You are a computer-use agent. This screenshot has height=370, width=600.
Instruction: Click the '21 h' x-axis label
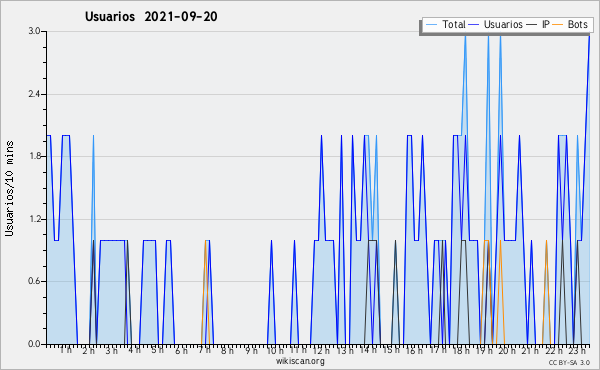(x=530, y=351)
